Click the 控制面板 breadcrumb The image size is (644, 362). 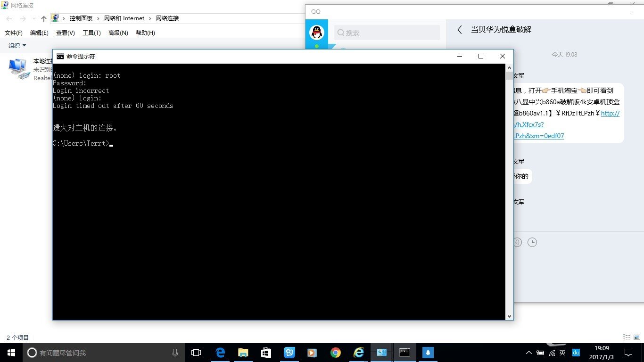[x=81, y=18]
